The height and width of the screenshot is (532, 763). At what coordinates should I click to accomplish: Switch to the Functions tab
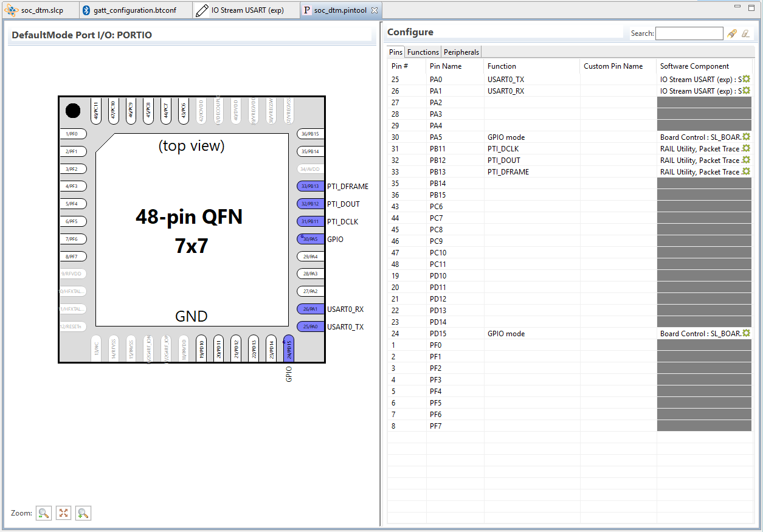coord(423,52)
